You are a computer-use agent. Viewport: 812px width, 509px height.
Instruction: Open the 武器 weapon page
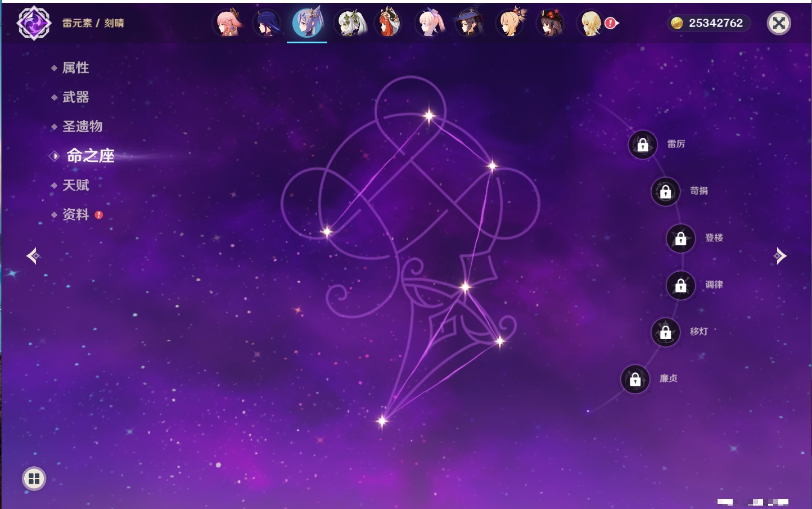tap(75, 97)
